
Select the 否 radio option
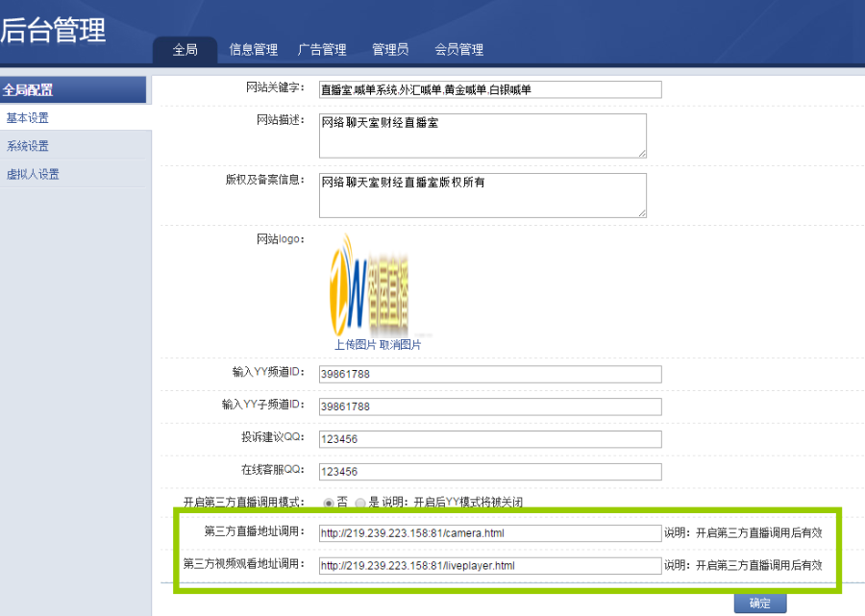click(x=327, y=501)
